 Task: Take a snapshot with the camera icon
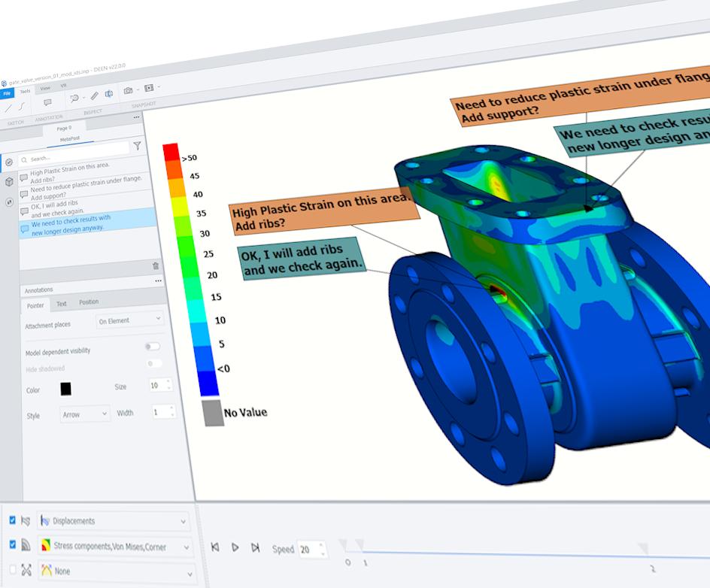128,90
